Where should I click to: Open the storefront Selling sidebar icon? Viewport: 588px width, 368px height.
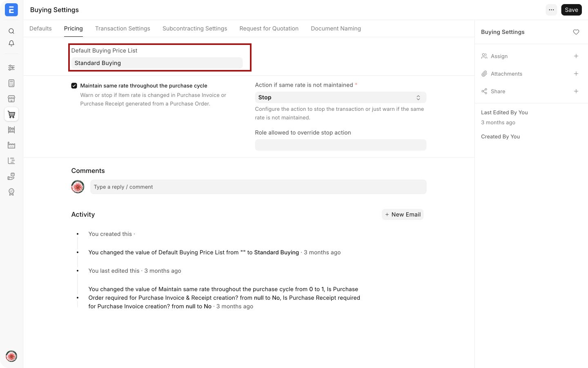point(11,99)
